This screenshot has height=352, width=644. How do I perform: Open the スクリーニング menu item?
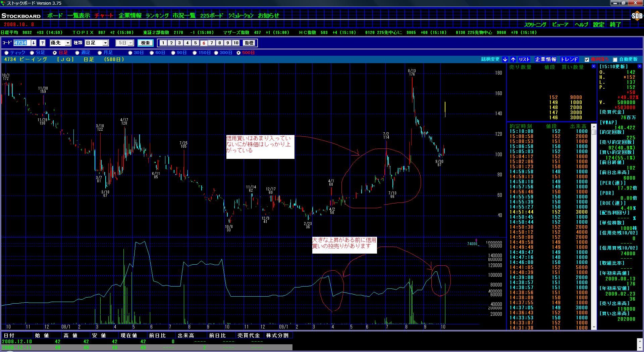[x=535, y=25]
